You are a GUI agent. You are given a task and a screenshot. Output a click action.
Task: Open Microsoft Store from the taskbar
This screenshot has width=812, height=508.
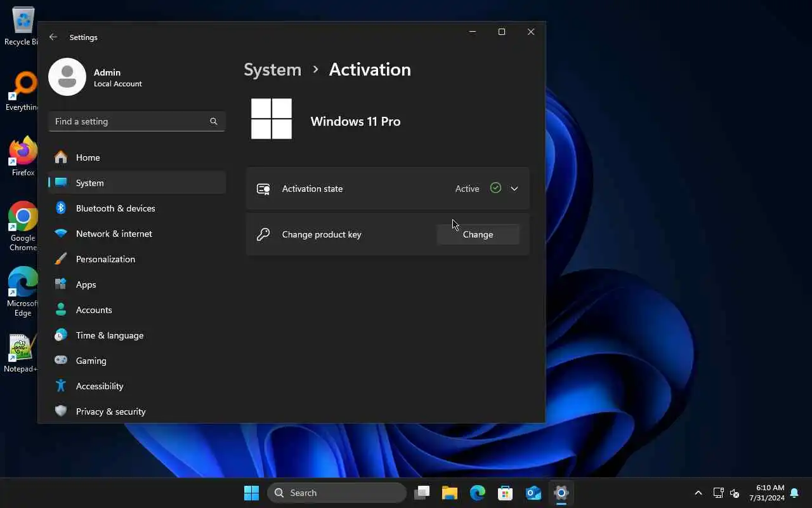(x=506, y=493)
